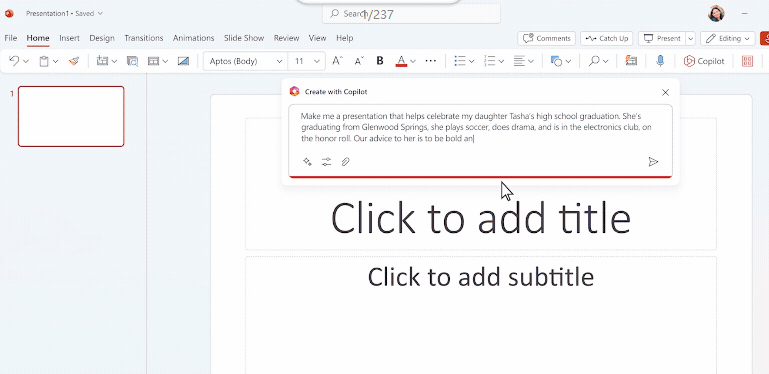Click the Designer icon in the ribbon
Screen dimensions: 769x374
pyautogui.click(x=631, y=61)
